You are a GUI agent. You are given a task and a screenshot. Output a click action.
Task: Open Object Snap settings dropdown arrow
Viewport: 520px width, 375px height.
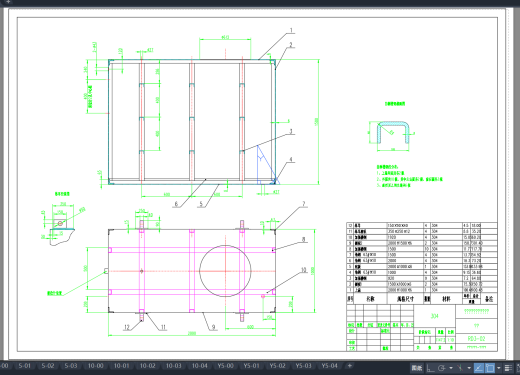tap(499, 368)
